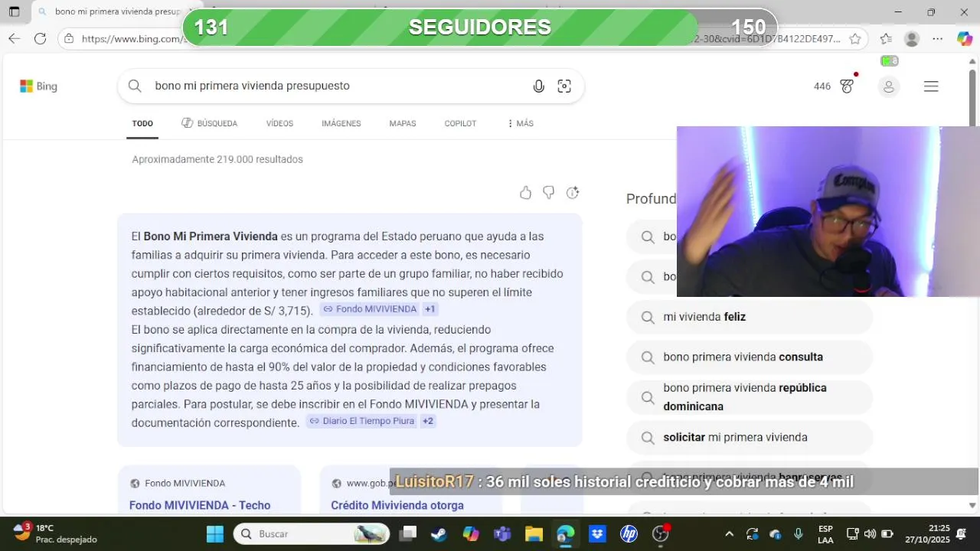Open File Explorer from the taskbar

point(534,533)
